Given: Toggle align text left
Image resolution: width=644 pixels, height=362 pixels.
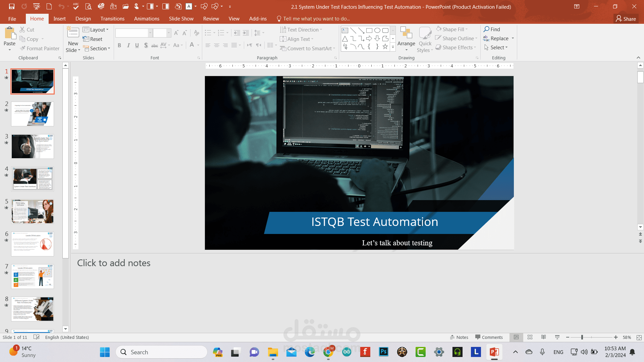Looking at the screenshot, I should coord(208,45).
